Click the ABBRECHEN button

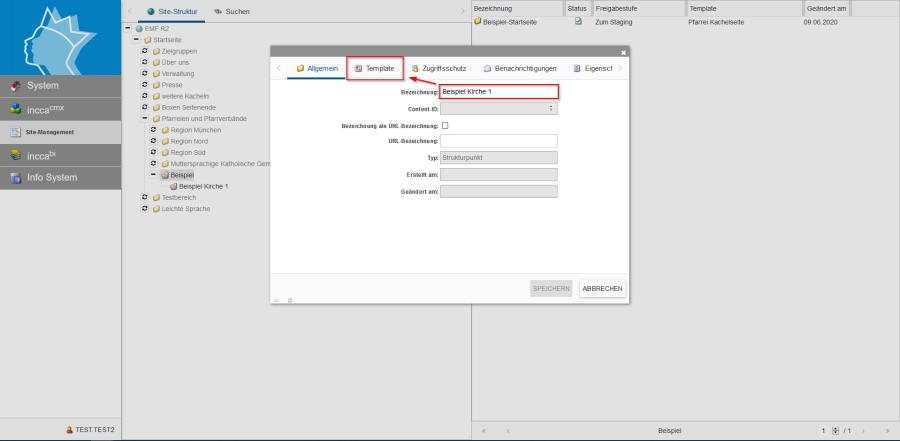click(602, 289)
